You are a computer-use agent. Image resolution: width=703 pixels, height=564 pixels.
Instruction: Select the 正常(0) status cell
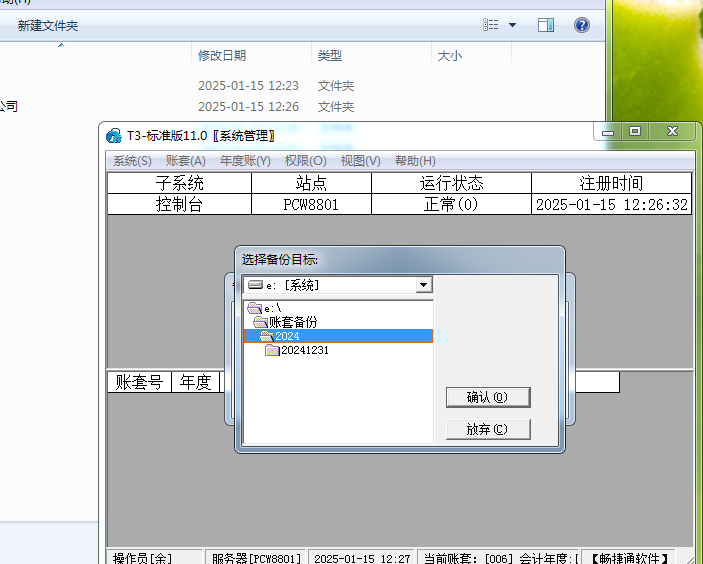pos(451,204)
